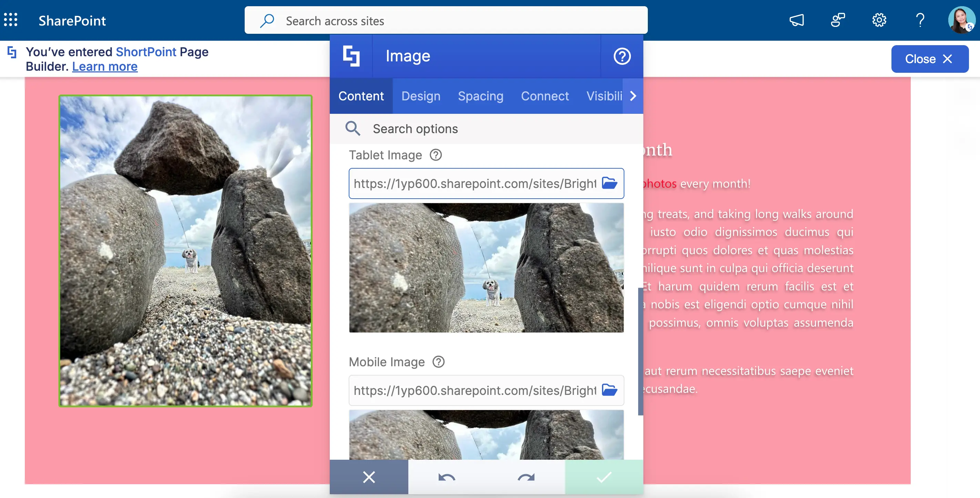Show Mobile Image help tooltip icon
980x498 pixels.
tap(438, 362)
